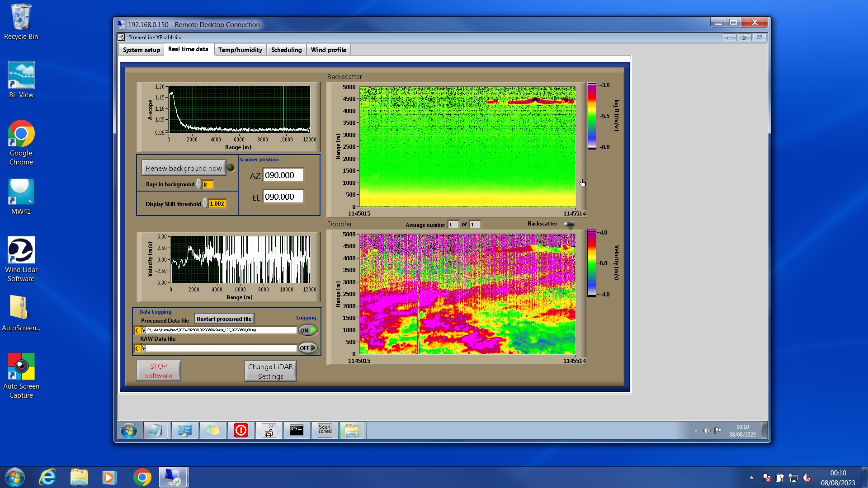The height and width of the screenshot is (488, 868).
Task: Open the Scan sched taskbar icon
Action: [325, 430]
